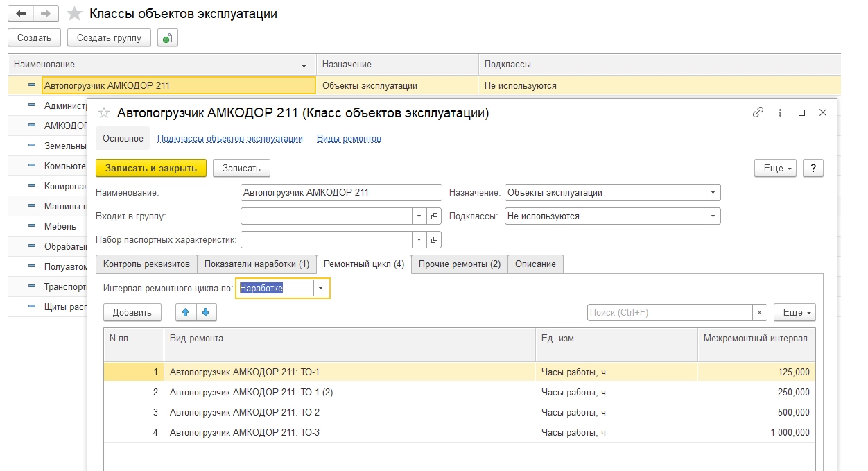The width and height of the screenshot is (868, 471).
Task: Switch to the Контроль реквизитов tab
Action: tap(146, 264)
